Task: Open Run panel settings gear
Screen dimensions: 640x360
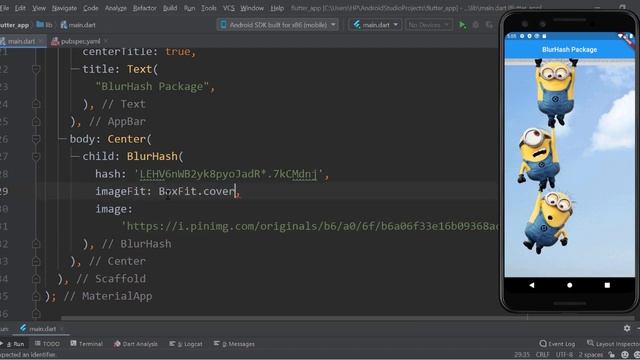Action: tap(627, 328)
